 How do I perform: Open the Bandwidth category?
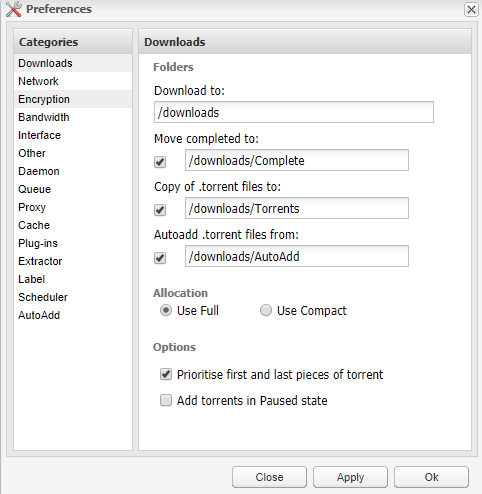73,117
